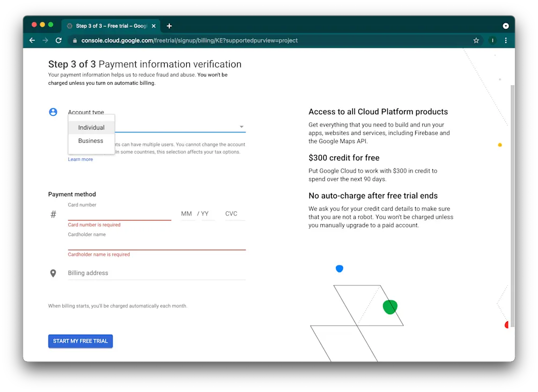538x392 pixels.
Task: Select Business from account type options
Action: (91, 140)
